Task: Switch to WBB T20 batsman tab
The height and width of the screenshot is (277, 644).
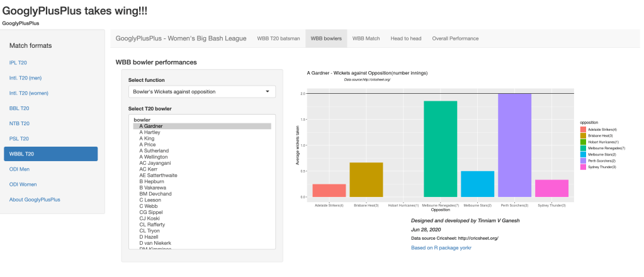Action: [x=278, y=38]
